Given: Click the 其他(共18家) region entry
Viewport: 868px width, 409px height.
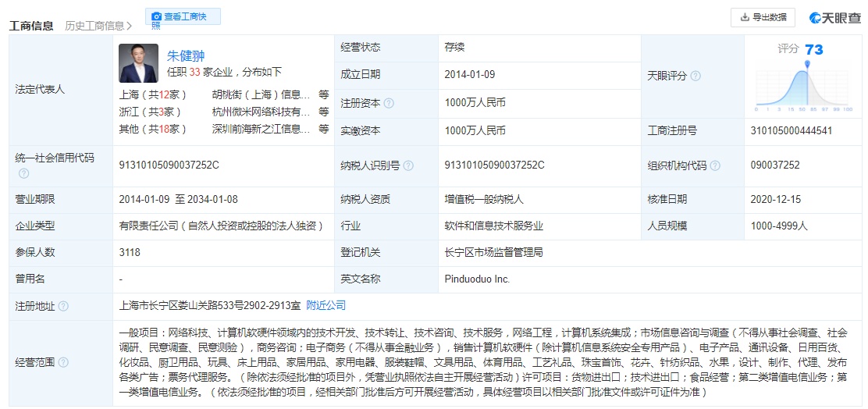Looking at the screenshot, I should 152,129.
